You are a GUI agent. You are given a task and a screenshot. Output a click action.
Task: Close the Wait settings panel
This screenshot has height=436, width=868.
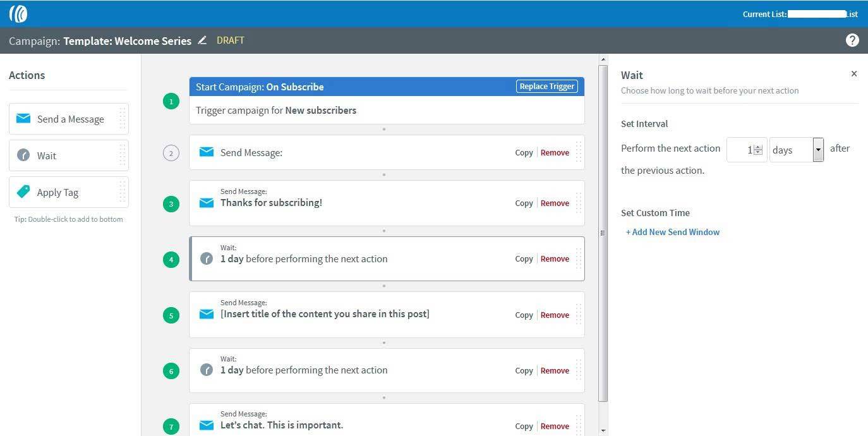pyautogui.click(x=854, y=74)
